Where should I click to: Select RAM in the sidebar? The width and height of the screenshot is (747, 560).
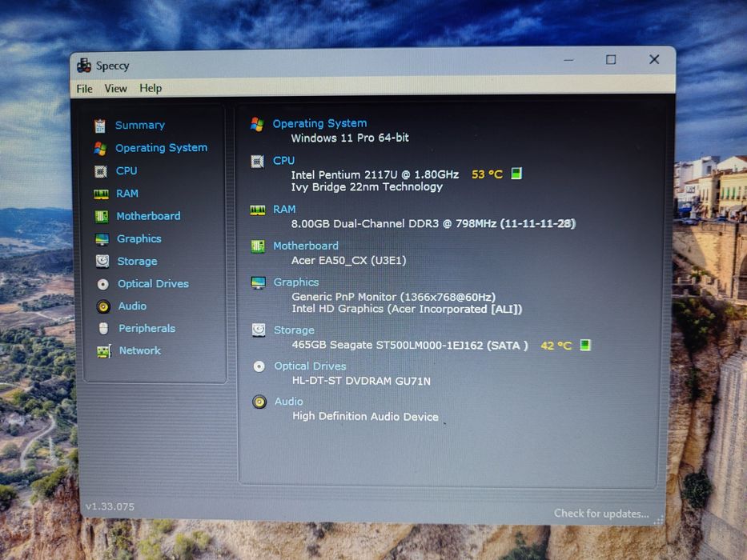click(127, 194)
